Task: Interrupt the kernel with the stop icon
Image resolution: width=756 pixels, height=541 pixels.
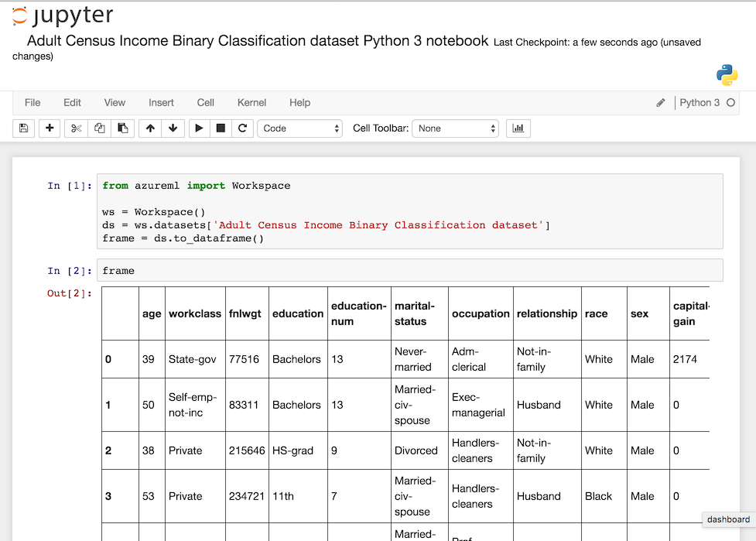Action: 221,128
